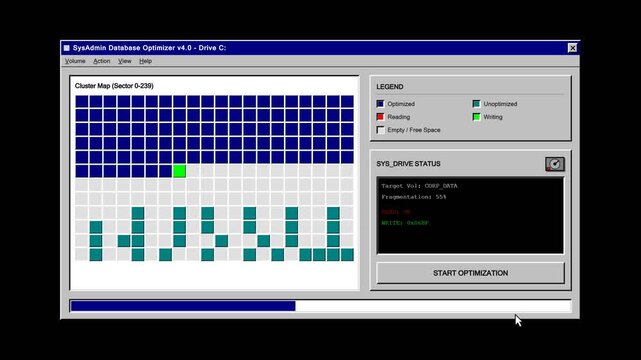Image resolution: width=641 pixels, height=360 pixels.
Task: Click the Writing legend label
Action: click(x=493, y=117)
